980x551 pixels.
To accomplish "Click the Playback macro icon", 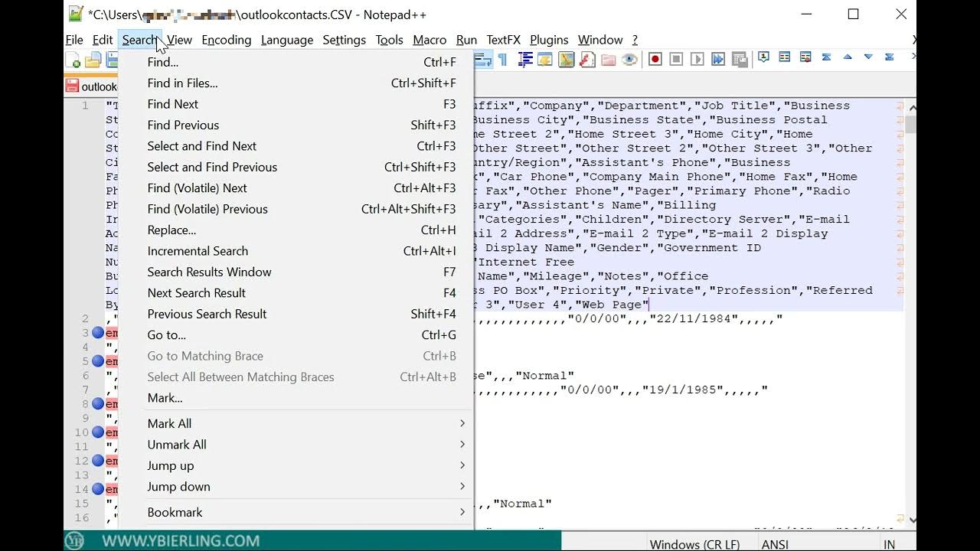I will pos(697,60).
